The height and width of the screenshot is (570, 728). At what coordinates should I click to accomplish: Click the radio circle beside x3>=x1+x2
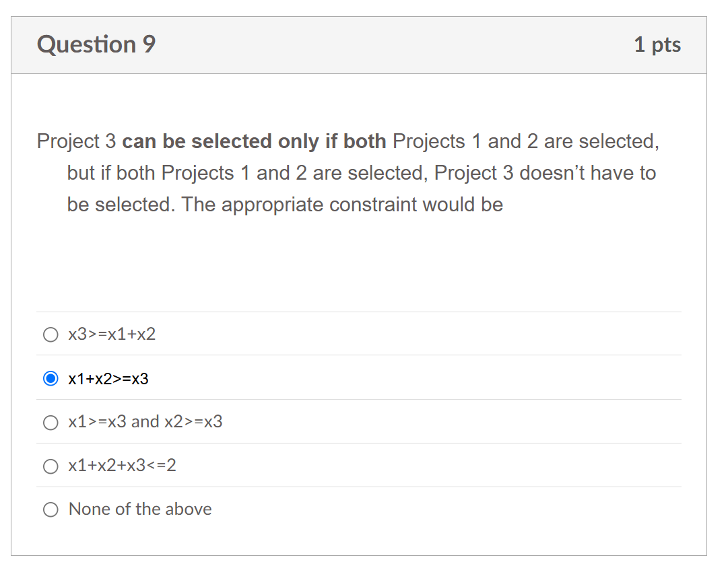click(x=51, y=333)
